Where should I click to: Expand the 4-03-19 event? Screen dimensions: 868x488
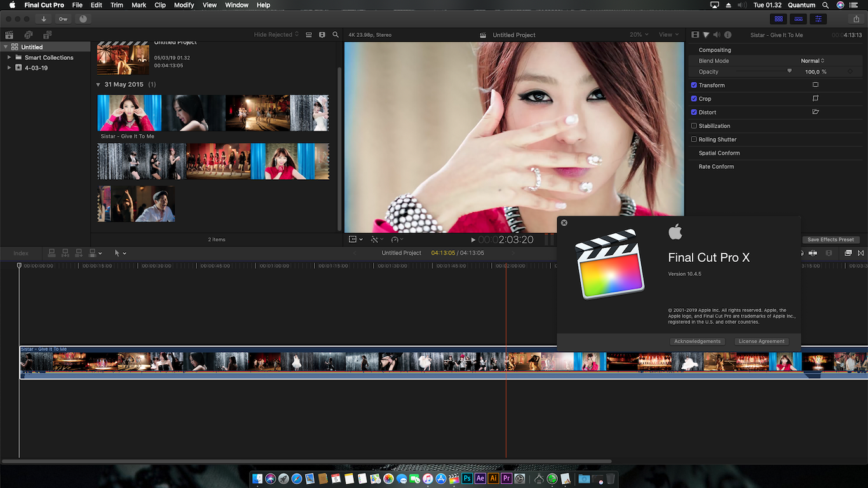pos(10,67)
